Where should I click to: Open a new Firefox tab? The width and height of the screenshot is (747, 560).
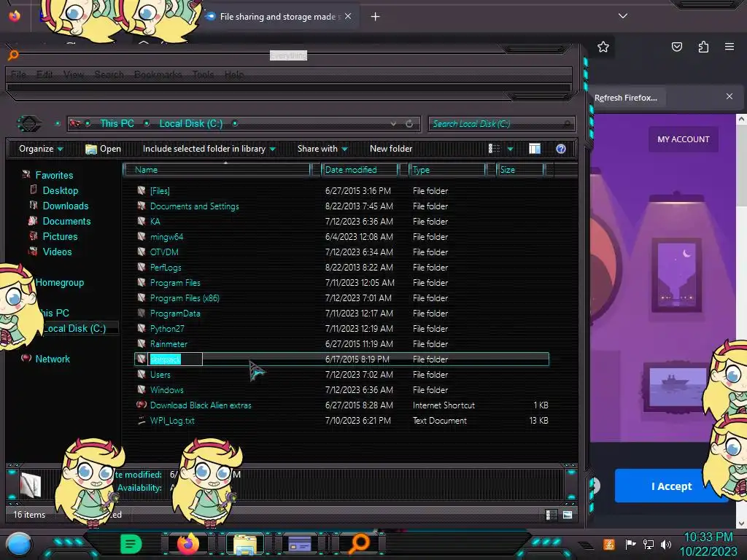pos(375,17)
